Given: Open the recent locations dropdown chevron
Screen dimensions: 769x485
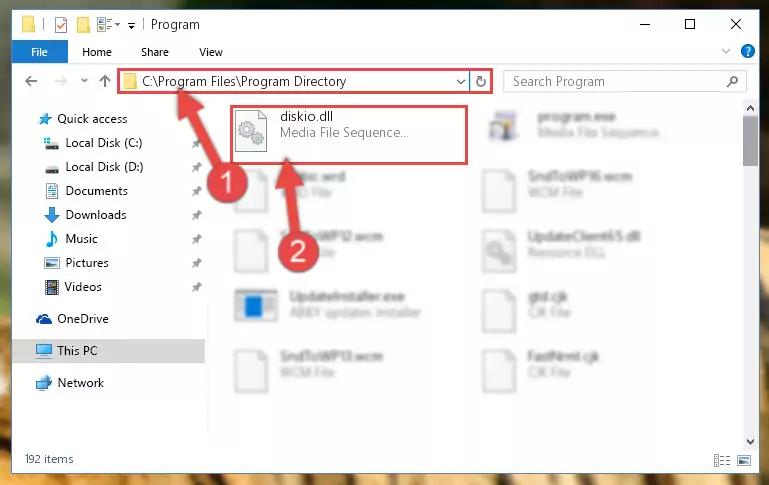Looking at the screenshot, I should coord(84,81).
